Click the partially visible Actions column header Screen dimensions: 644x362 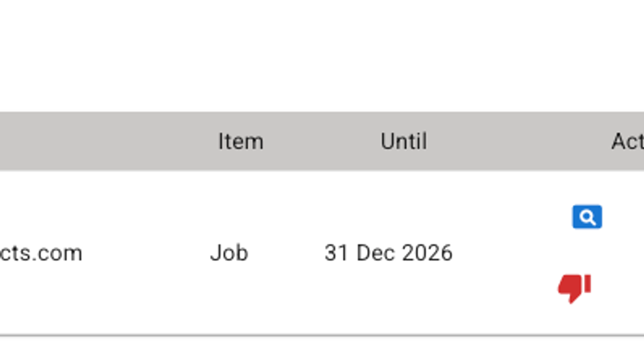tap(627, 142)
